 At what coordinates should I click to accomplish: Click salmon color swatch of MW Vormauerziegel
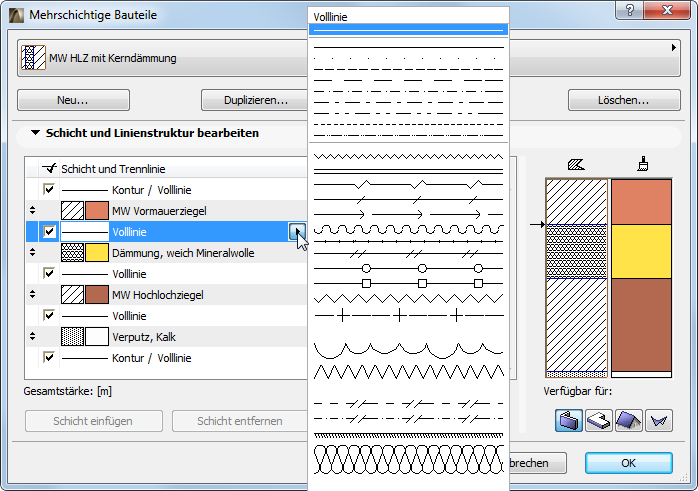click(97, 211)
